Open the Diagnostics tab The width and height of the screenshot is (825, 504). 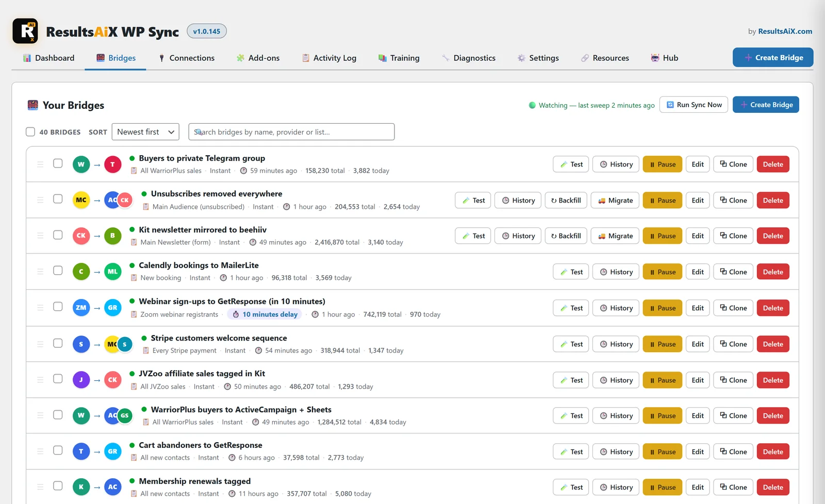pos(468,58)
